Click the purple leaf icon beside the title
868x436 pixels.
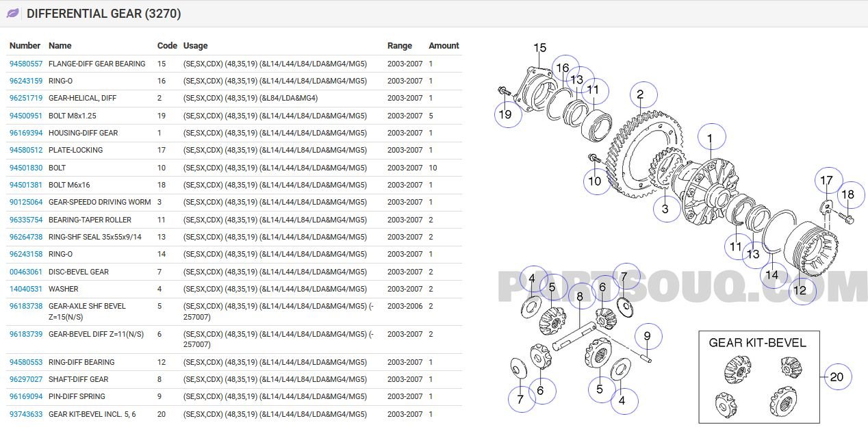(13, 14)
